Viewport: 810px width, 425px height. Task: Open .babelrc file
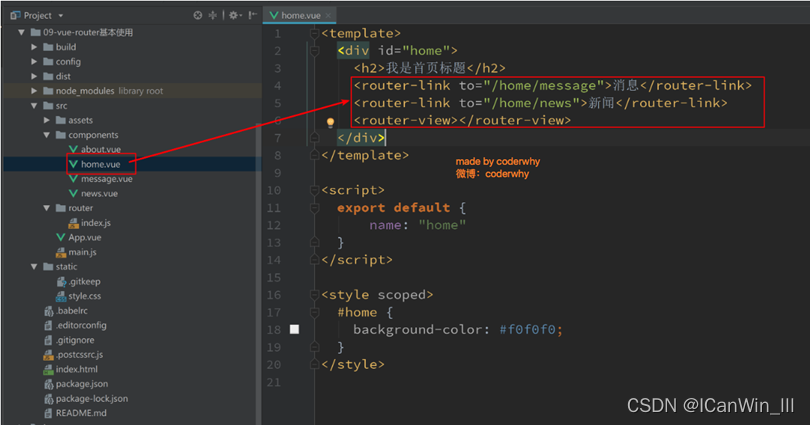pos(71,310)
